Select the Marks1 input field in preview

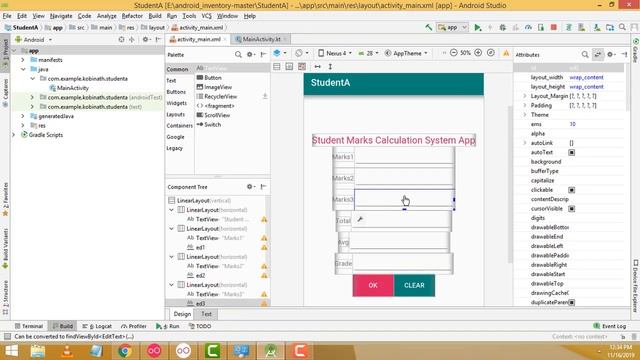pos(404,156)
